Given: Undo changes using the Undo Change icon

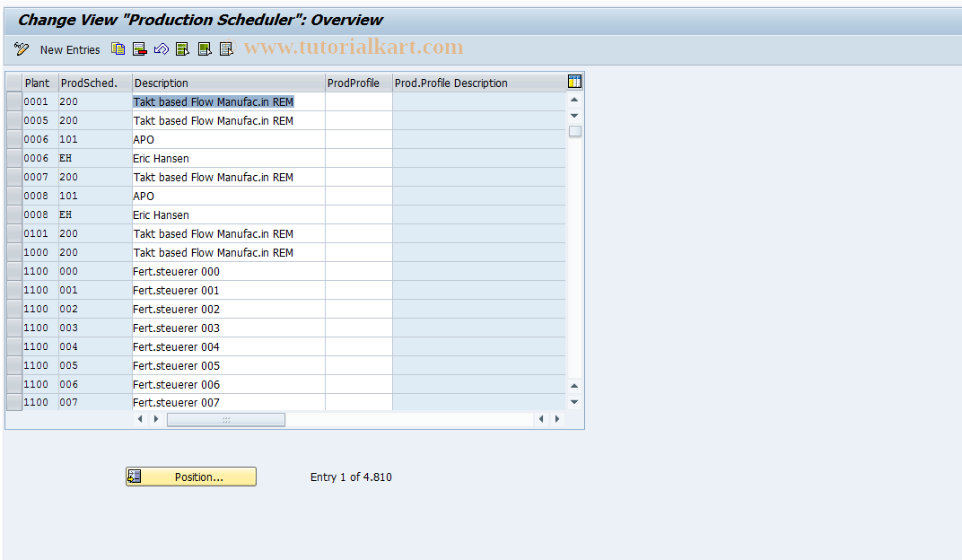Looking at the screenshot, I should (x=162, y=49).
